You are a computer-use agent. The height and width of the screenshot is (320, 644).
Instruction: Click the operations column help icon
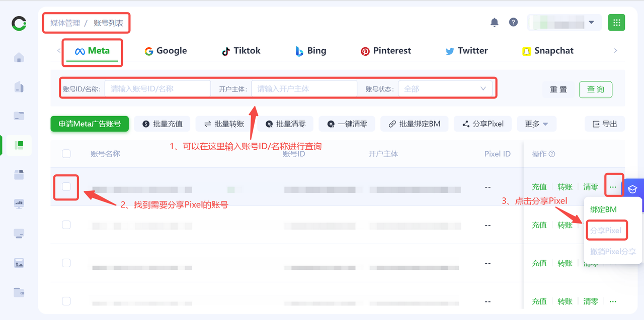coord(552,154)
